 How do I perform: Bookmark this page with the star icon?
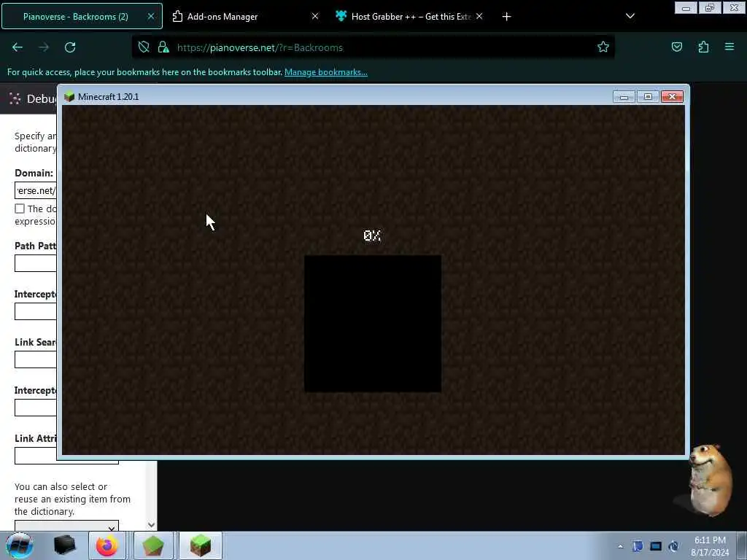point(603,47)
